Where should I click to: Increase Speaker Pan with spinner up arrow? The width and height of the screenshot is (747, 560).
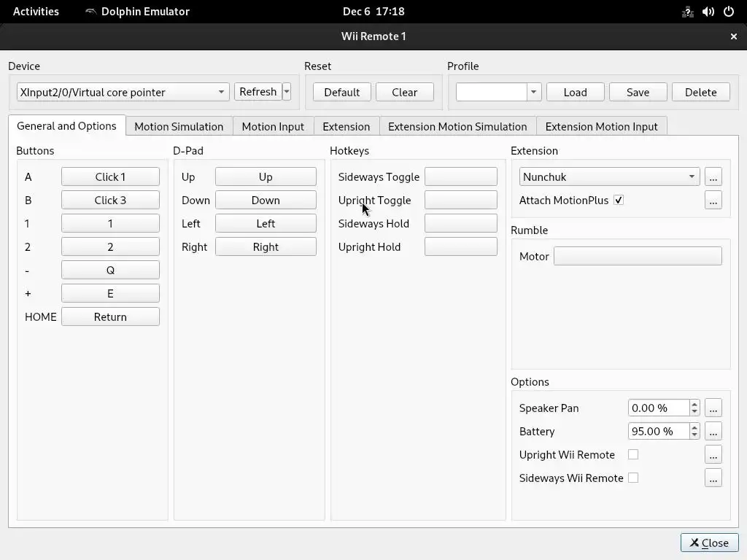click(694, 404)
